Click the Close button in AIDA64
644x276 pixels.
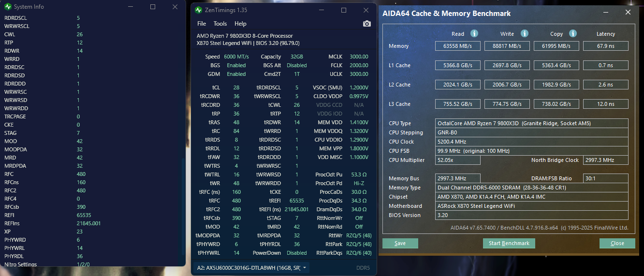pos(617,243)
